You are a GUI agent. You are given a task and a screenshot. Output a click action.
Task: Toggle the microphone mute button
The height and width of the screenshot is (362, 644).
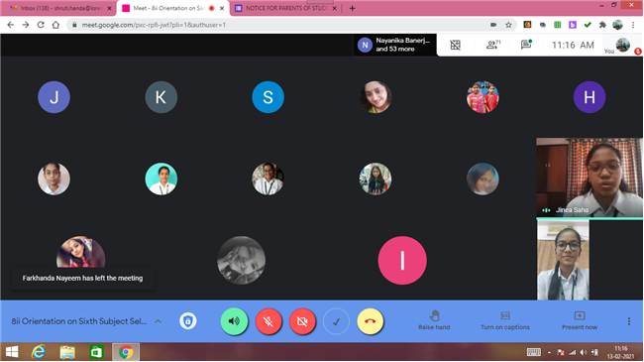tap(268, 321)
